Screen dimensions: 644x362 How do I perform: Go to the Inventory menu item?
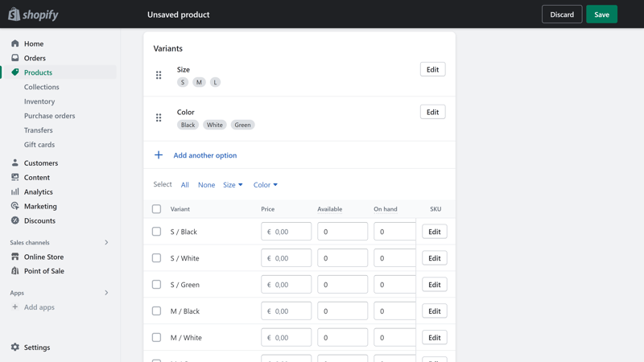[39, 101]
